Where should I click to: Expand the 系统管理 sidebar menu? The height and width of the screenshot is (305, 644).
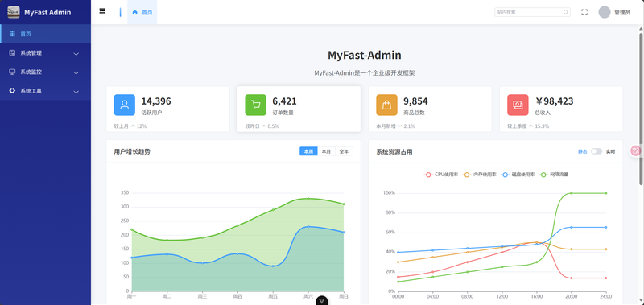click(x=46, y=53)
